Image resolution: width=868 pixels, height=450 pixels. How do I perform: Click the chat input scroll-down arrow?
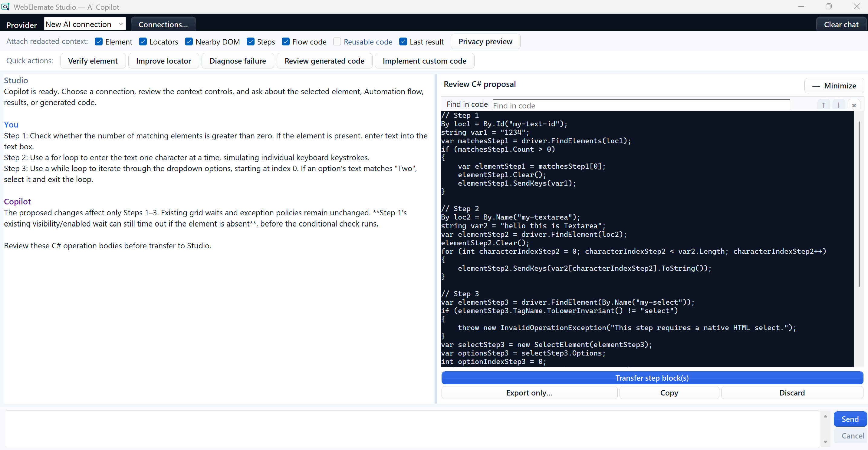click(825, 442)
